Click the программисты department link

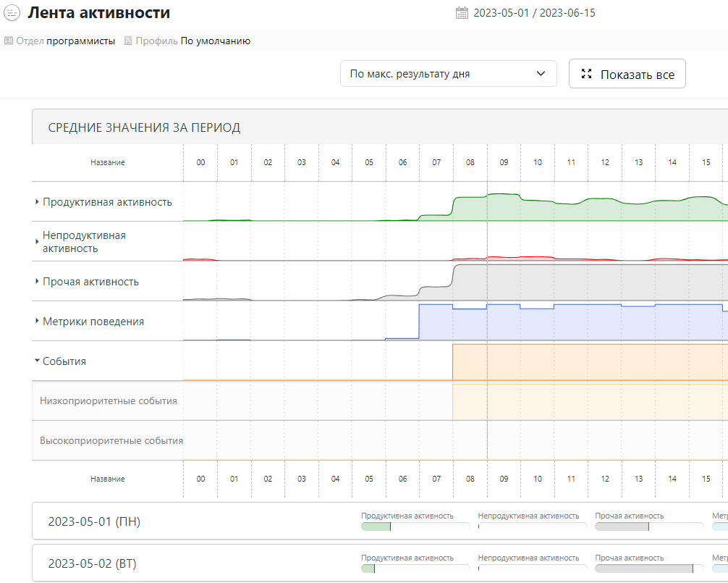80,41
